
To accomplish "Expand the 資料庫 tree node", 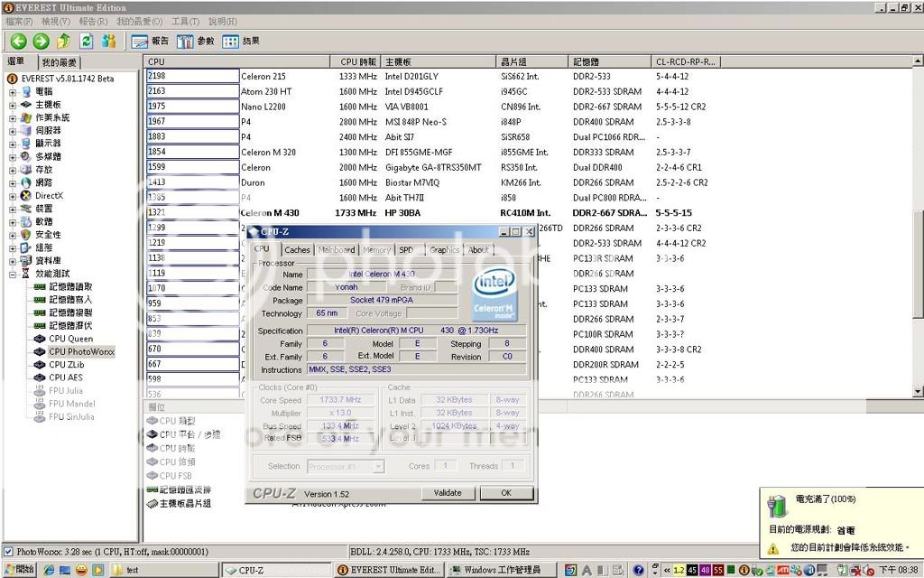I will point(13,261).
